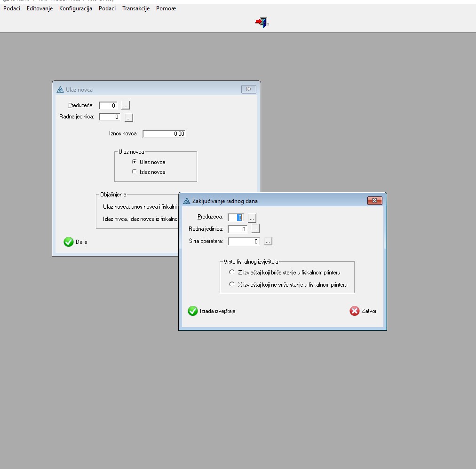Image resolution: width=476 pixels, height=469 pixels.
Task: Click the exit door icon in toolbar
Action: click(262, 23)
